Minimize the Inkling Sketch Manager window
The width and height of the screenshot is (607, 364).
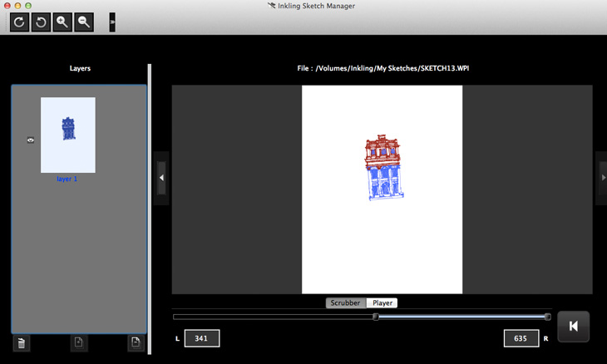(x=17, y=6)
